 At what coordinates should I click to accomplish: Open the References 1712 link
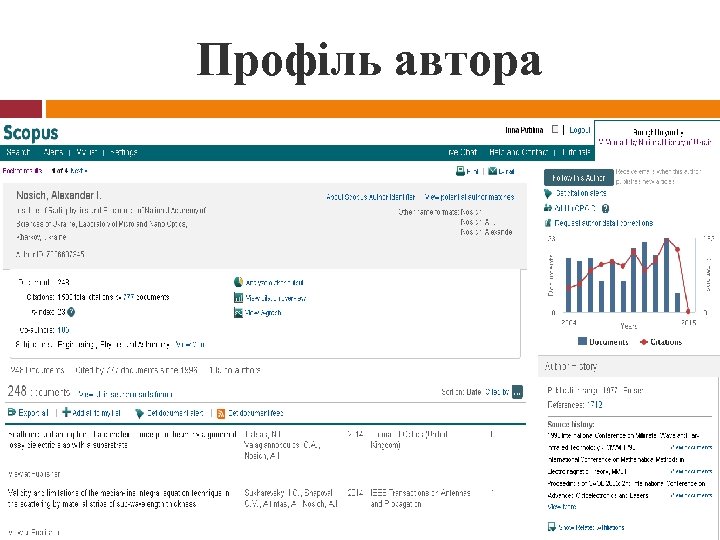[595, 405]
